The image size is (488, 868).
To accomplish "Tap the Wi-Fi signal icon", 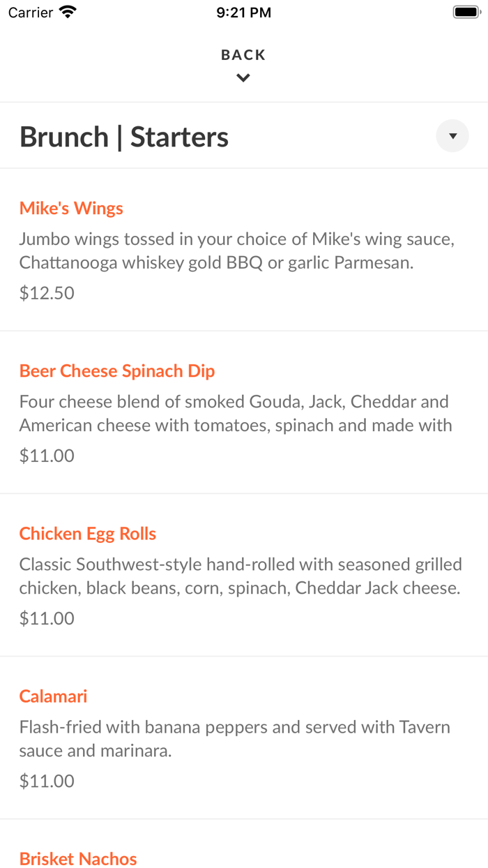I will pos(66,11).
